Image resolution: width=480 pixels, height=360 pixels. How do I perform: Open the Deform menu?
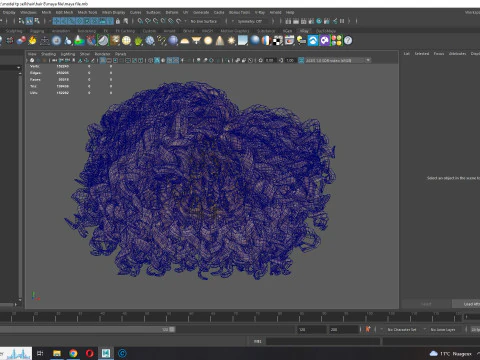tap(172, 12)
